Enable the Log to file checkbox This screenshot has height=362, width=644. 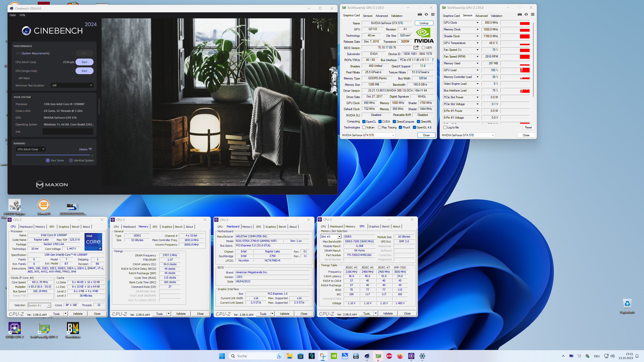coord(445,127)
